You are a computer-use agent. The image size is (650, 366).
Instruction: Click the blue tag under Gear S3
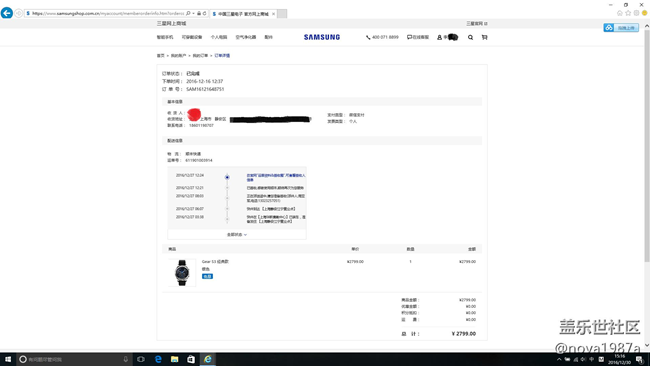tap(207, 276)
